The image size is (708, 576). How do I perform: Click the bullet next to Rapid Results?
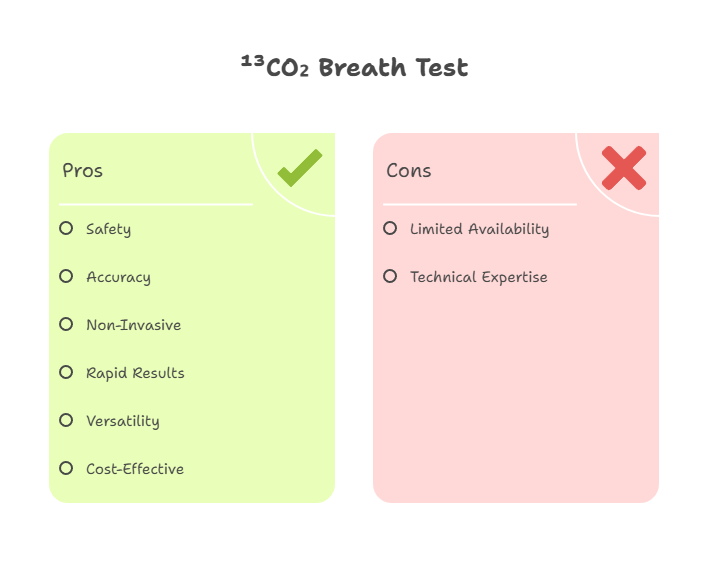[66, 372]
